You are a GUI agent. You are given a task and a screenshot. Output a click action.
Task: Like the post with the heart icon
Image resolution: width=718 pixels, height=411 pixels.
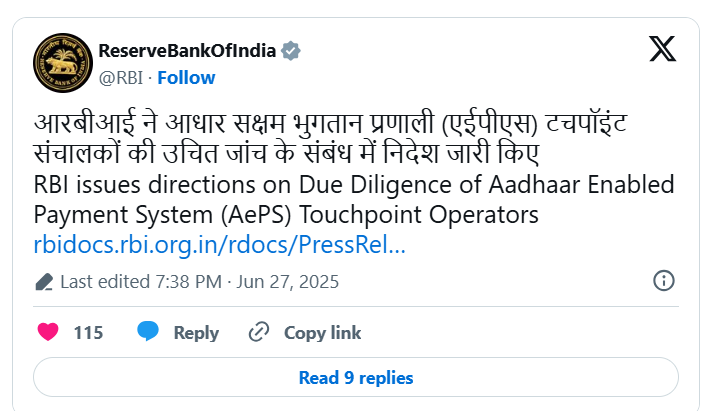tap(48, 332)
